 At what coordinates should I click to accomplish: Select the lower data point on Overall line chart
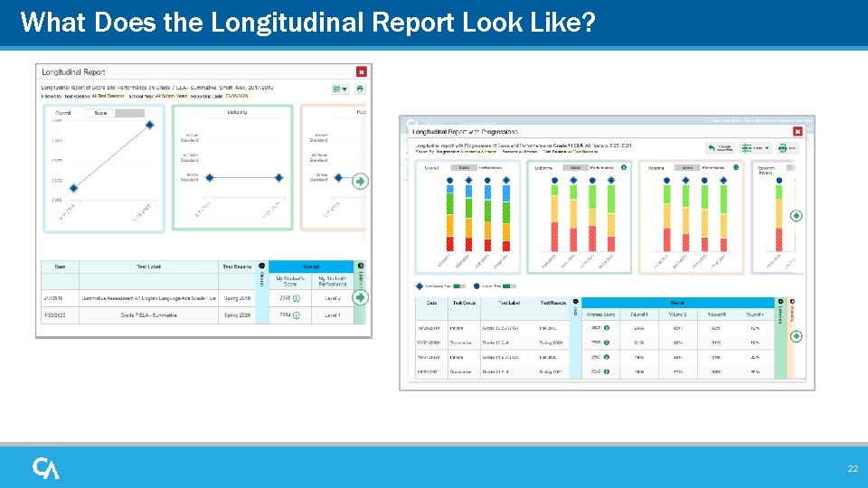pyautogui.click(x=73, y=188)
